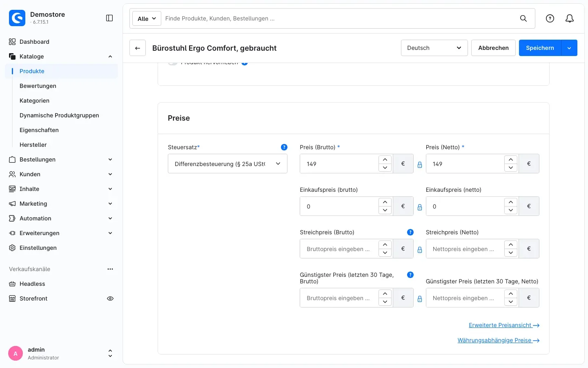Focus the global search input field

pyautogui.click(x=339, y=18)
